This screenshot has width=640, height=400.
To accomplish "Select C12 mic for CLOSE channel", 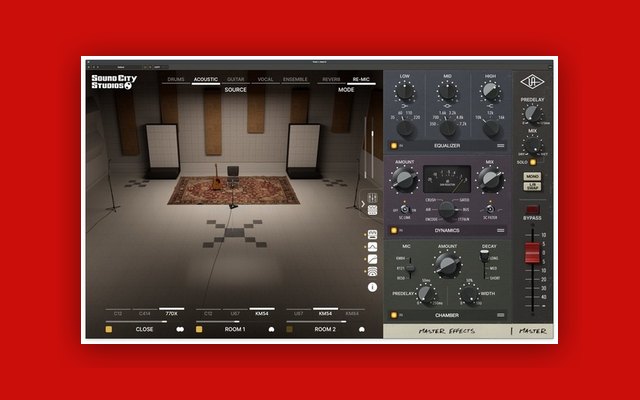I will (x=118, y=313).
